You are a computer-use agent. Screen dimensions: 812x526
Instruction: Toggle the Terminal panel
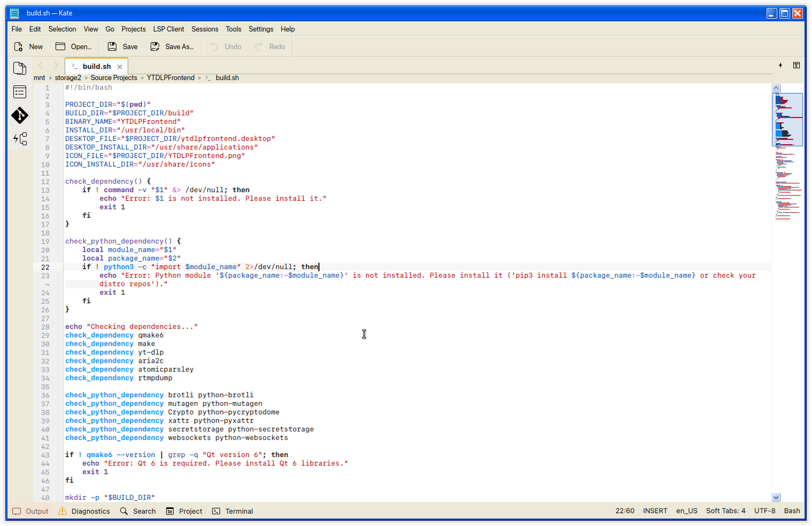[232, 511]
